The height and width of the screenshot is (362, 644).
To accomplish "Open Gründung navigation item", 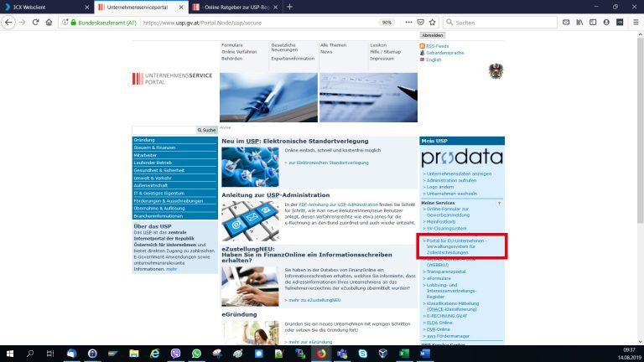I will point(174,140).
